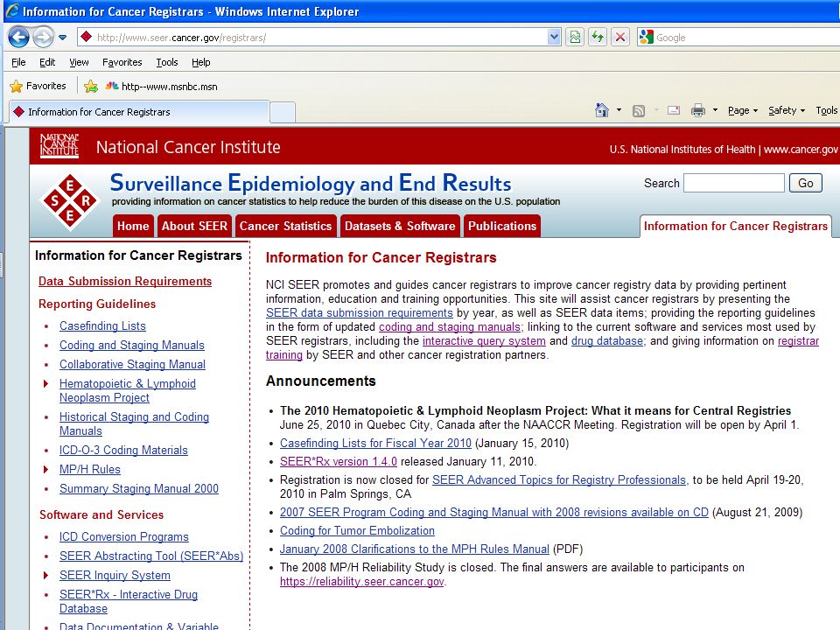Open the Casefinding Lists sidebar link
The height and width of the screenshot is (630, 840).
[102, 325]
